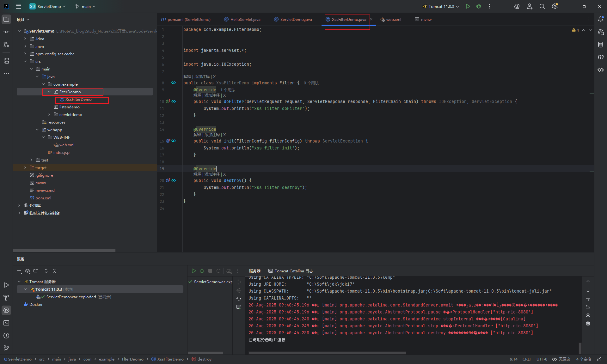
Task: Open the Problems tool window
Action: (x=6, y=336)
